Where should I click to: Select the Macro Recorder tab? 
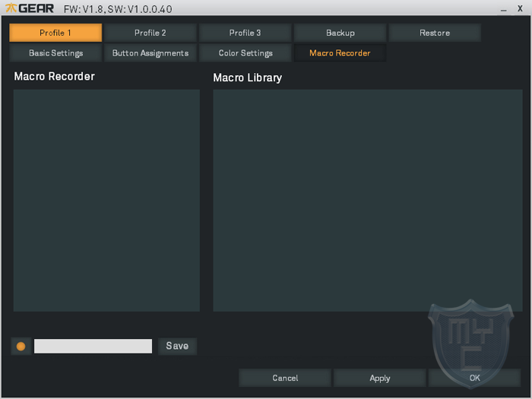pos(340,53)
